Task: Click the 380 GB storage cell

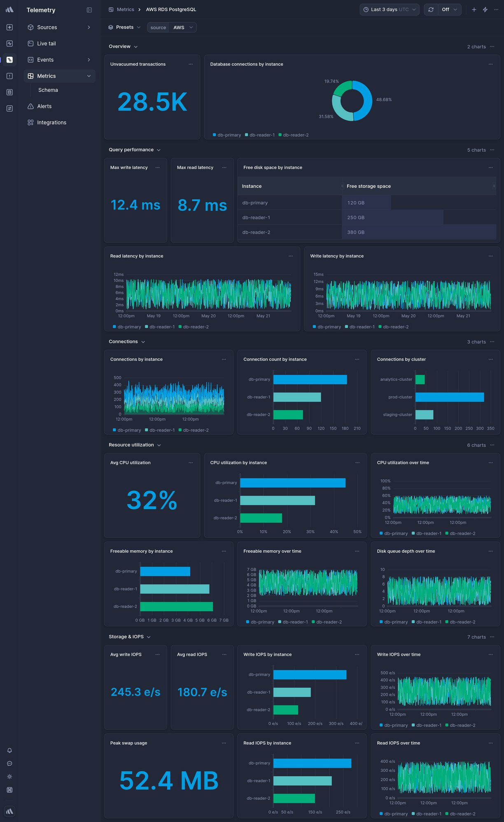Action: (419, 232)
